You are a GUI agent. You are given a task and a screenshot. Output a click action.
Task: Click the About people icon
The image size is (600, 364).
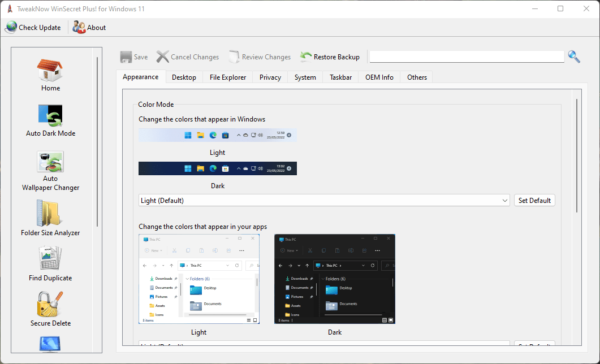point(79,28)
